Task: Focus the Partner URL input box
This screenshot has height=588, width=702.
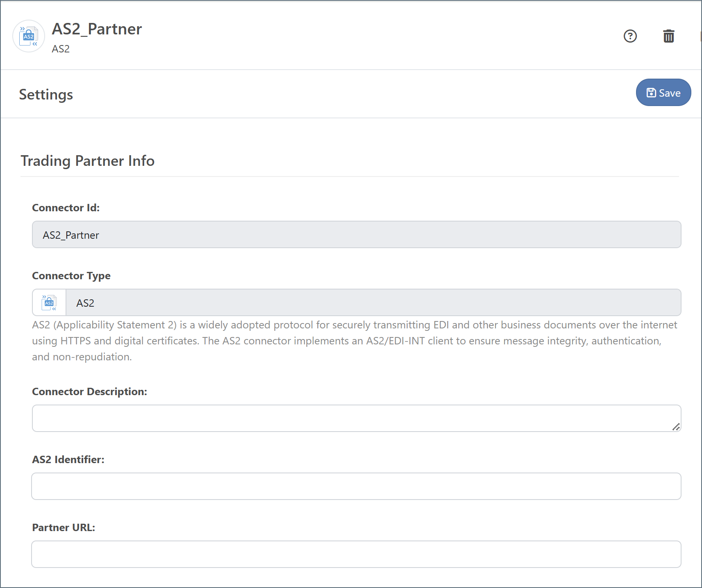Action: [356, 554]
